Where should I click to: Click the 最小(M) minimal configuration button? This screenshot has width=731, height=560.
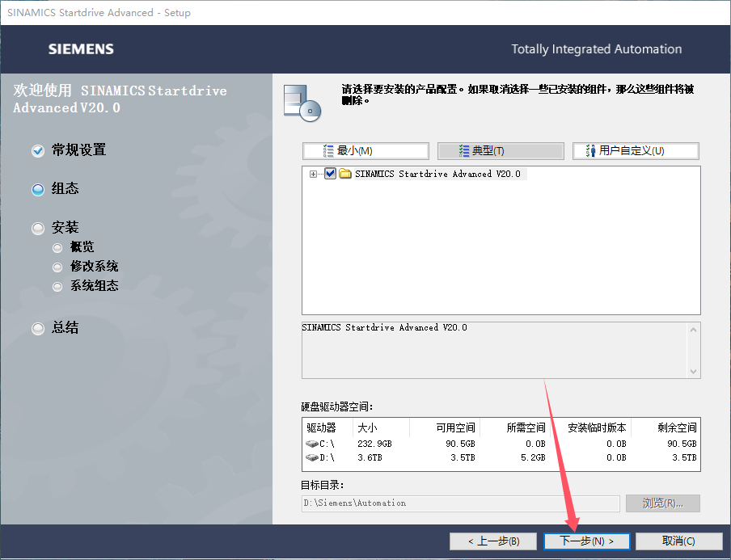point(366,151)
